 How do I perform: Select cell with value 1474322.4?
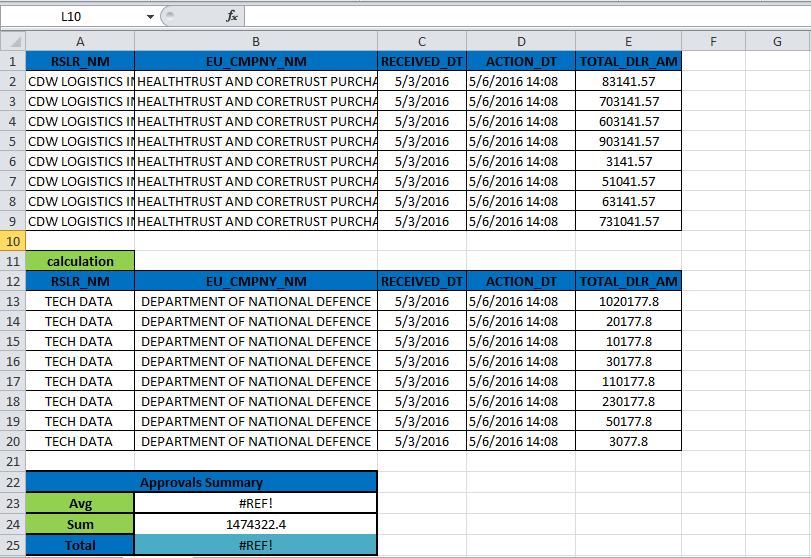[x=256, y=524]
